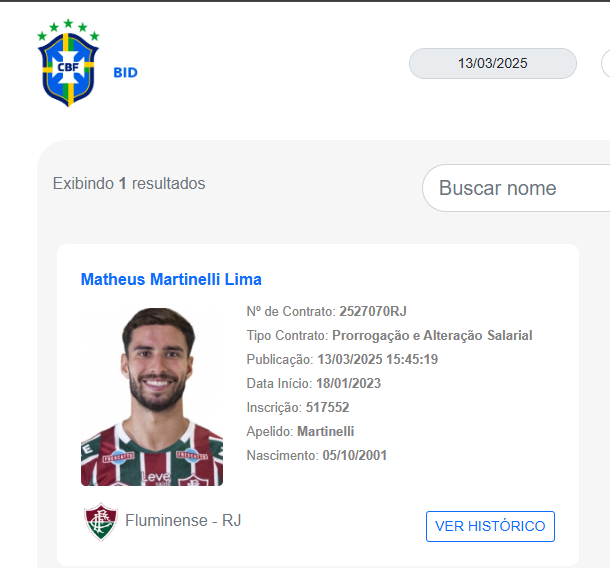Image resolution: width=610 pixels, height=568 pixels.
Task: Focus the Buscar nome search box
Action: [x=516, y=188]
